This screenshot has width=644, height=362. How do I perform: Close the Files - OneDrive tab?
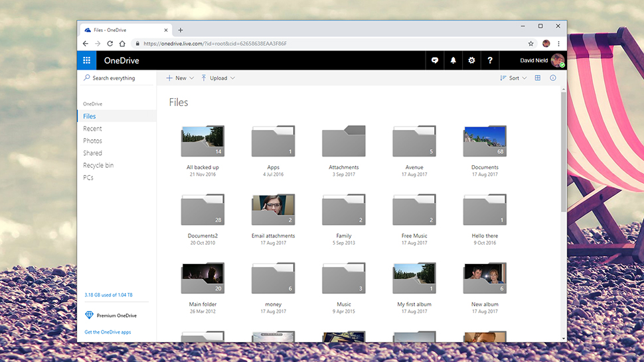pyautogui.click(x=166, y=30)
